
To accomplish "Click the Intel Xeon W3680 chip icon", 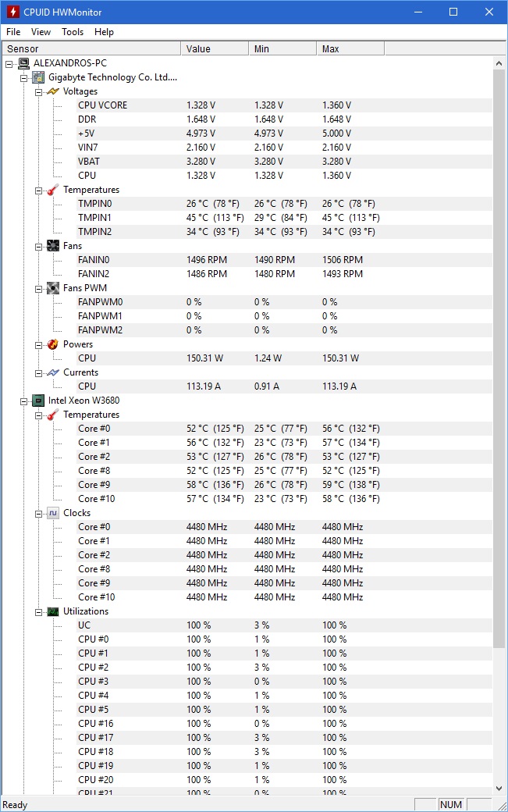I will (x=38, y=401).
